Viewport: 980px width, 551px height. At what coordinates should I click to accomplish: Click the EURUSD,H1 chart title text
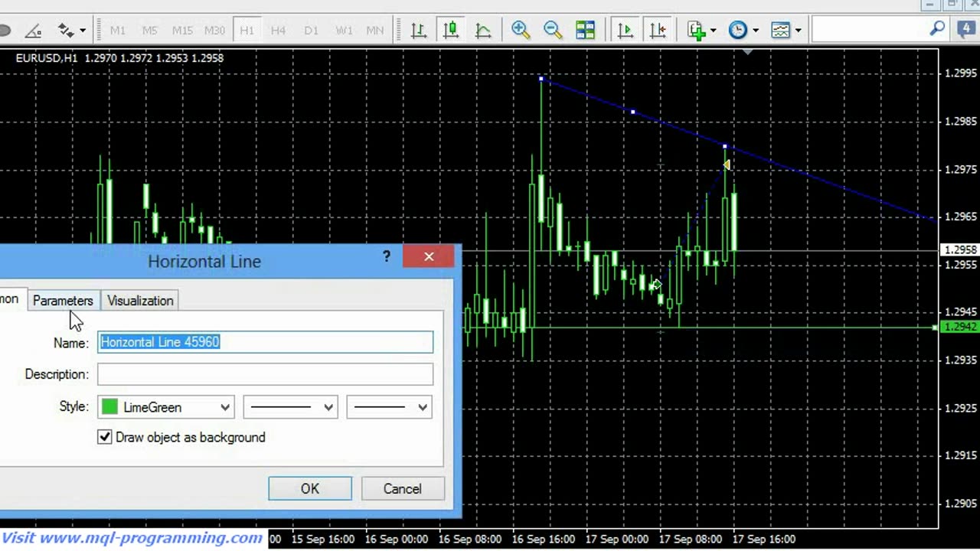[47, 57]
